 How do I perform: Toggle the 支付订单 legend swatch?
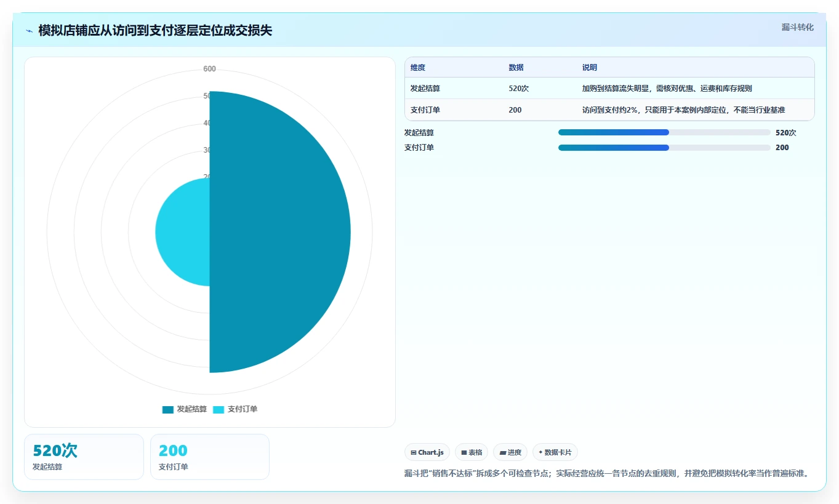pyautogui.click(x=219, y=409)
